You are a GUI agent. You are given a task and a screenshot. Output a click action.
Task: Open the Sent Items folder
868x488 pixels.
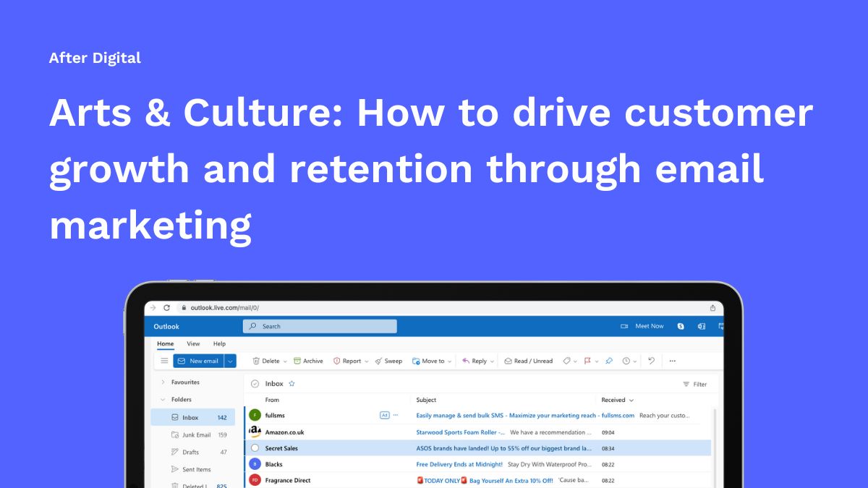click(x=193, y=469)
